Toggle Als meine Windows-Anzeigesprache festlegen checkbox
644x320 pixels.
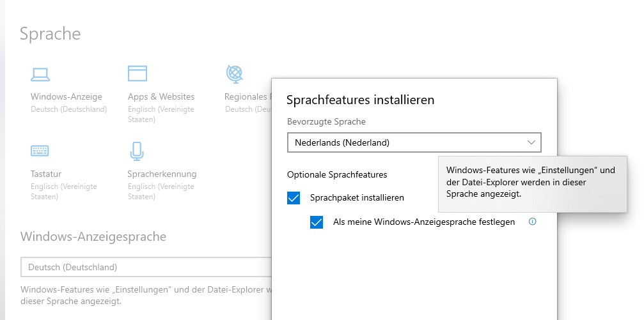point(316,222)
